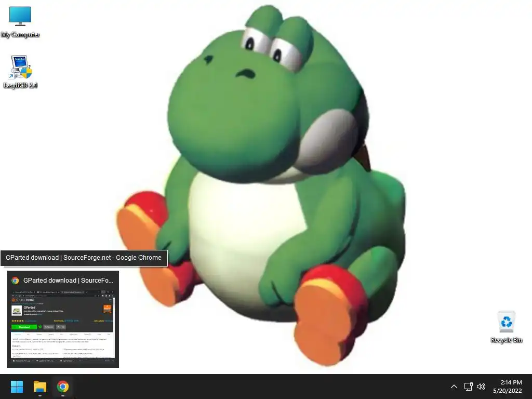The height and width of the screenshot is (399, 532).
Task: Click the GParted download preview title text
Action: pyautogui.click(x=68, y=280)
